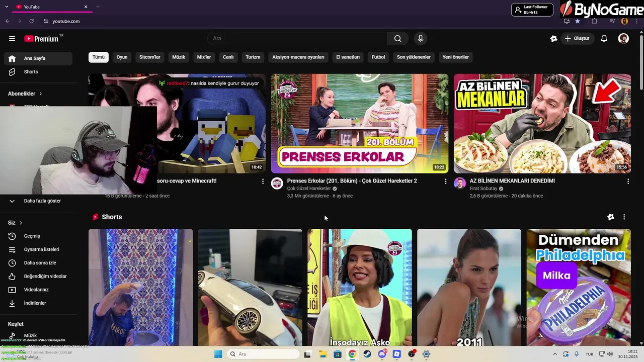Select the Canlı filter chip

[228, 57]
